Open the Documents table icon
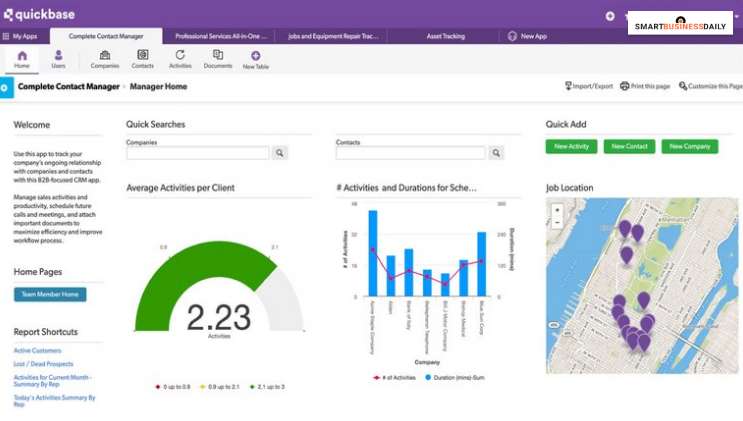 point(218,60)
